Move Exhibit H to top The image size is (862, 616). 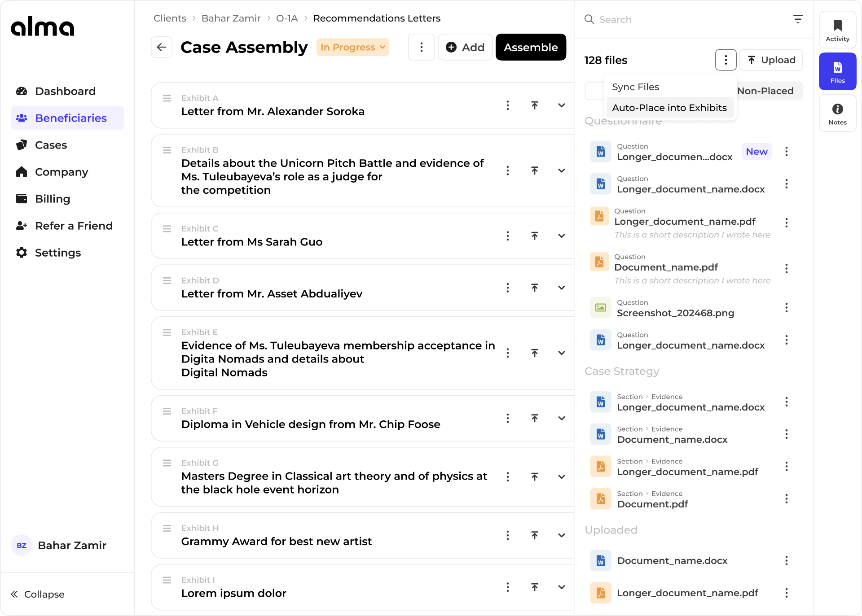[x=535, y=535]
